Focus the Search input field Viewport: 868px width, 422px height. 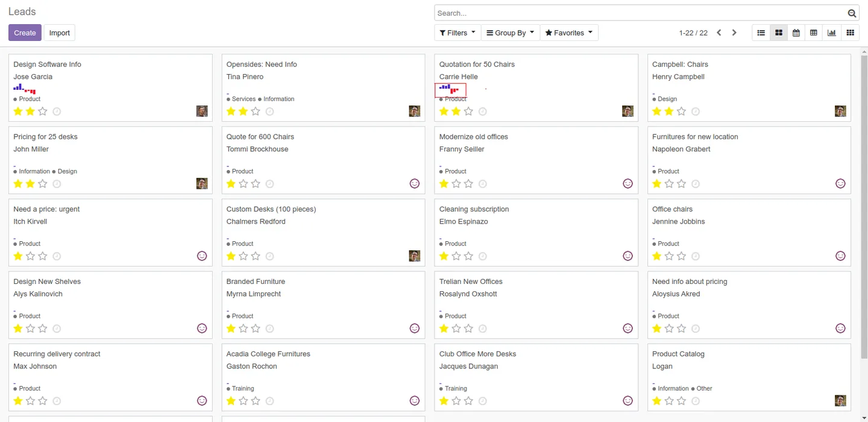tap(640, 13)
